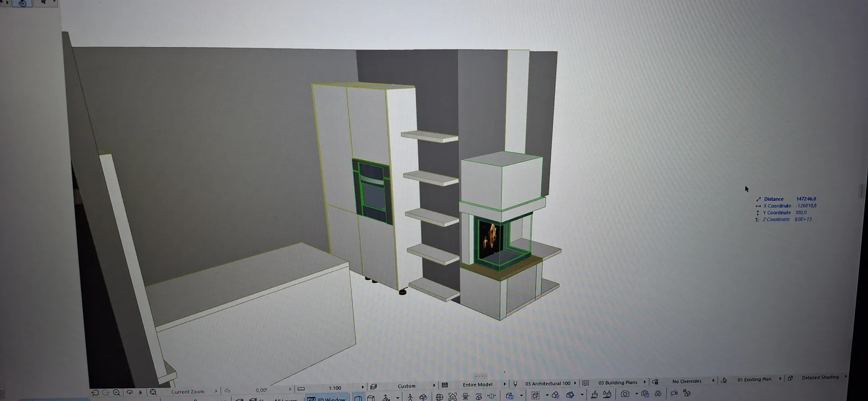Click the camera PhotoRender icon
Image resolution: width=868 pixels, height=401 pixels.
[x=625, y=394]
